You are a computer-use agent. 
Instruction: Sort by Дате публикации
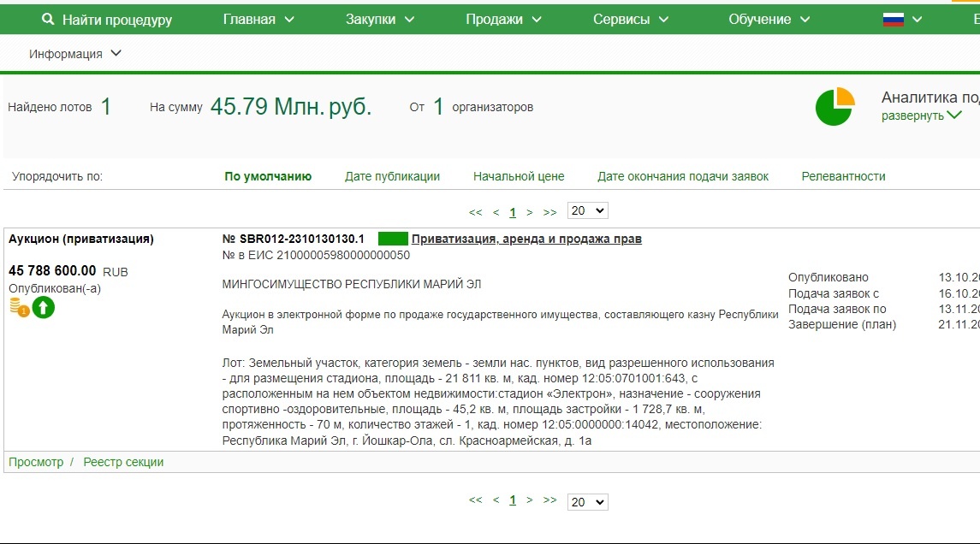tap(392, 176)
